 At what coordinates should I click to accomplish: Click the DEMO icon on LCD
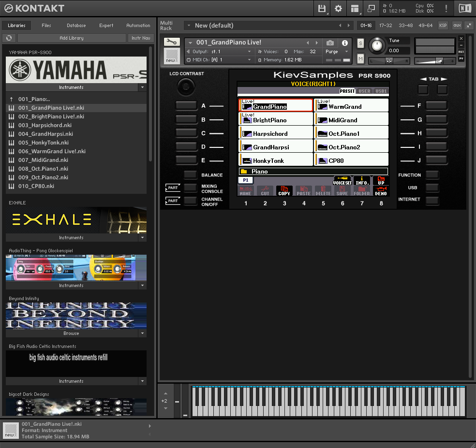point(381,191)
